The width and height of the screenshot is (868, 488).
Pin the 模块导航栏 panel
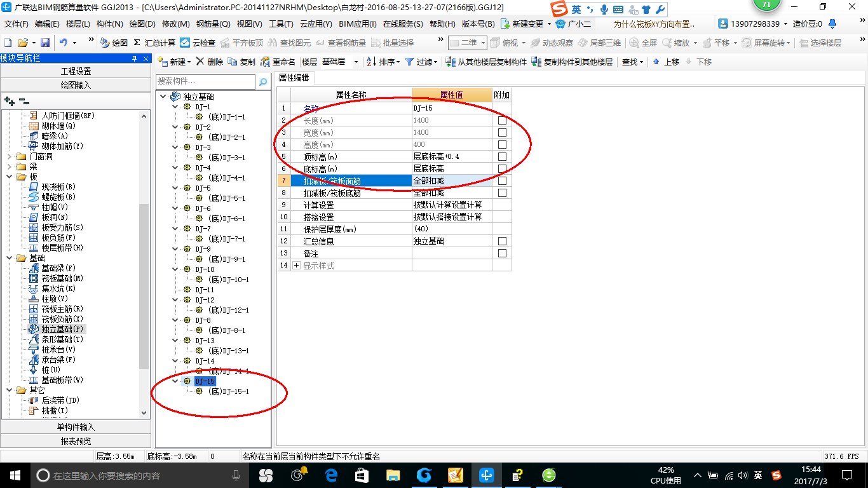[134, 58]
